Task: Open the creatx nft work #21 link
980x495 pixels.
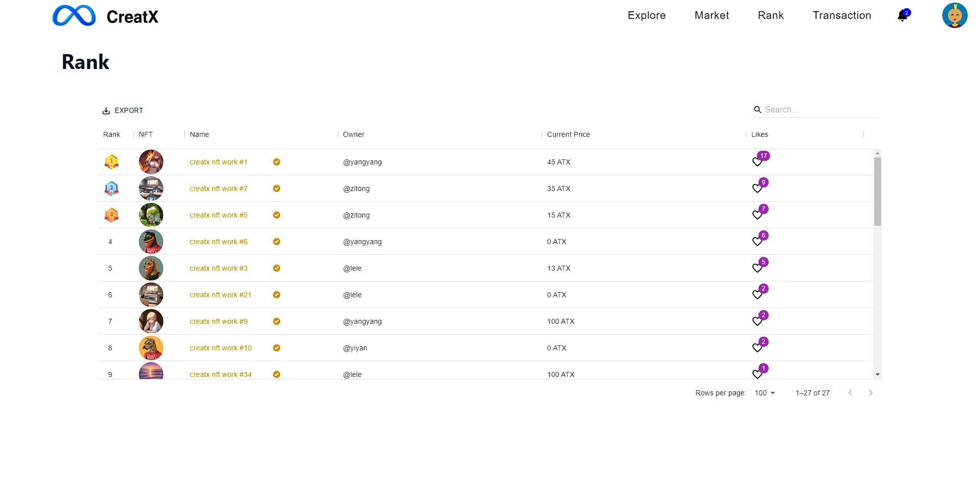Action: 220,294
